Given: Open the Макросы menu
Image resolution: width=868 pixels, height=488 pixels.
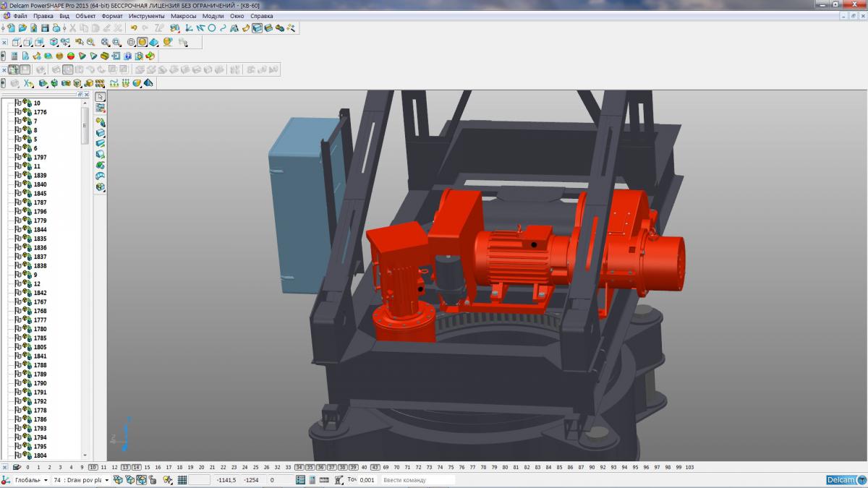Looking at the screenshot, I should (184, 16).
